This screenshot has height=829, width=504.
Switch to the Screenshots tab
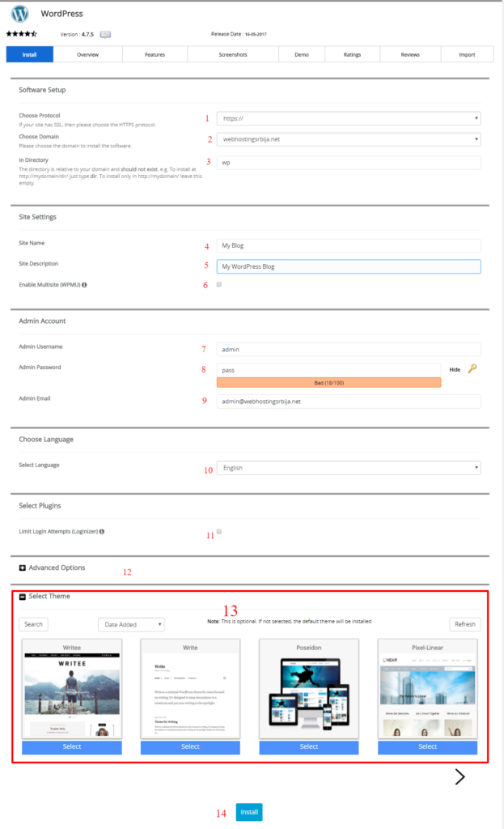[x=233, y=54]
